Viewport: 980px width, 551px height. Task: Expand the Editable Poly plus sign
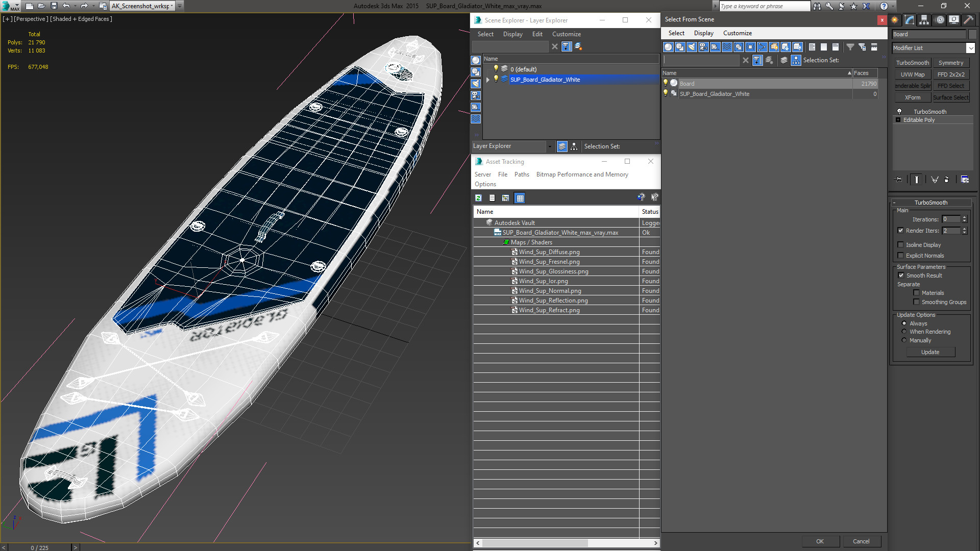(898, 120)
